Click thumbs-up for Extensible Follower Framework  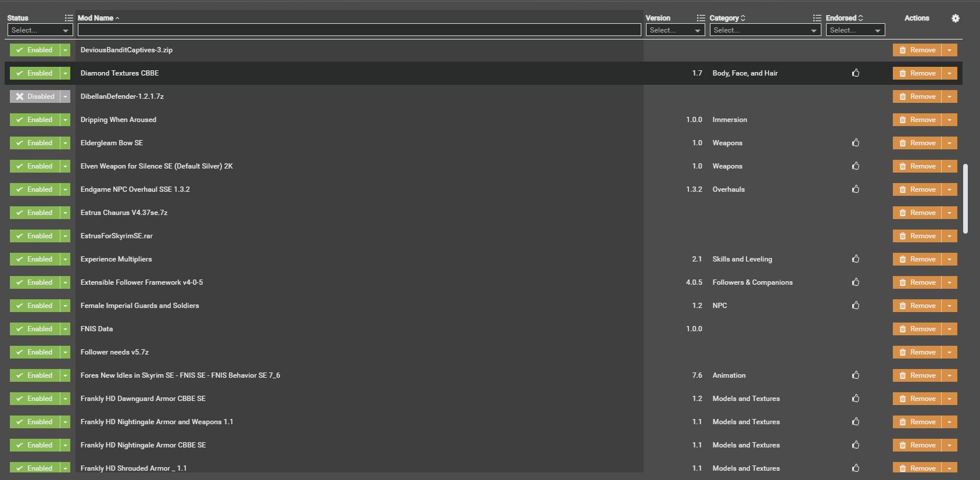[x=856, y=282]
